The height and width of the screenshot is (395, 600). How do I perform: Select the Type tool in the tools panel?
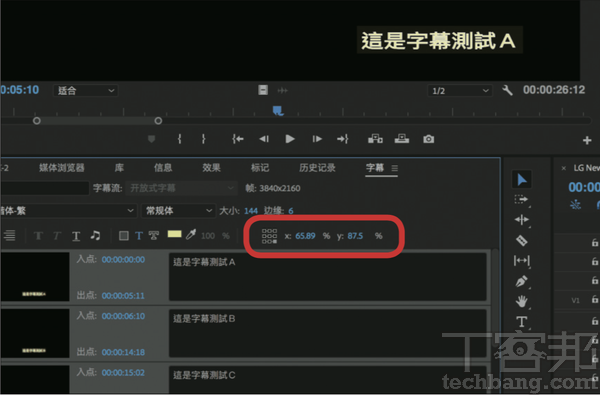click(x=522, y=322)
